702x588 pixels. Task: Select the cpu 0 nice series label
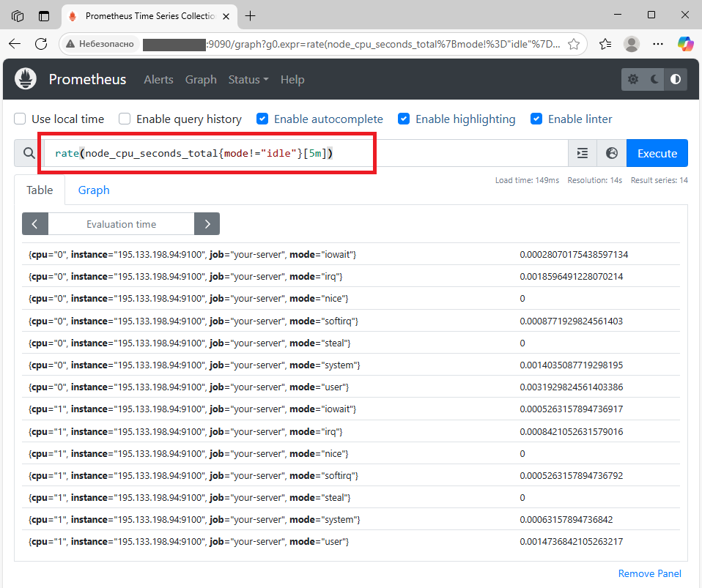[188, 299]
